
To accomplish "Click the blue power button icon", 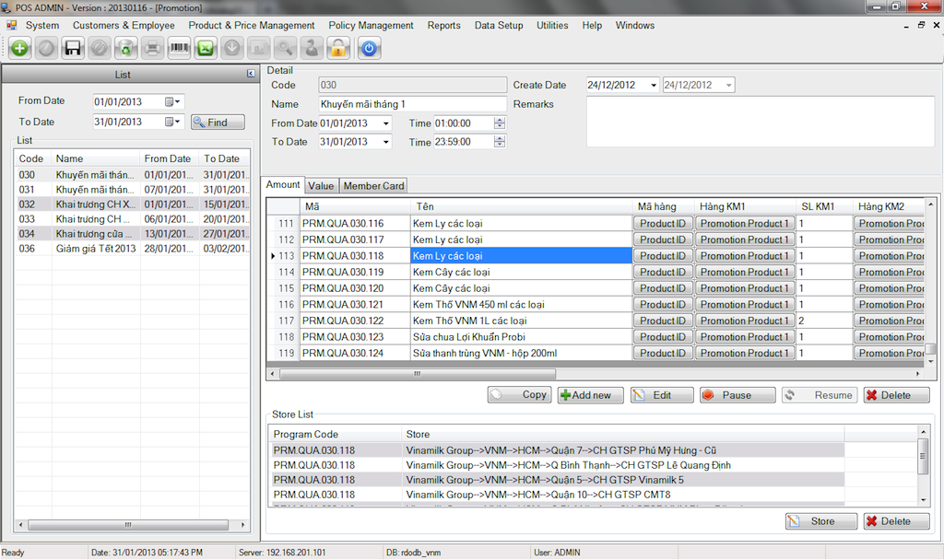I will 370,48.
